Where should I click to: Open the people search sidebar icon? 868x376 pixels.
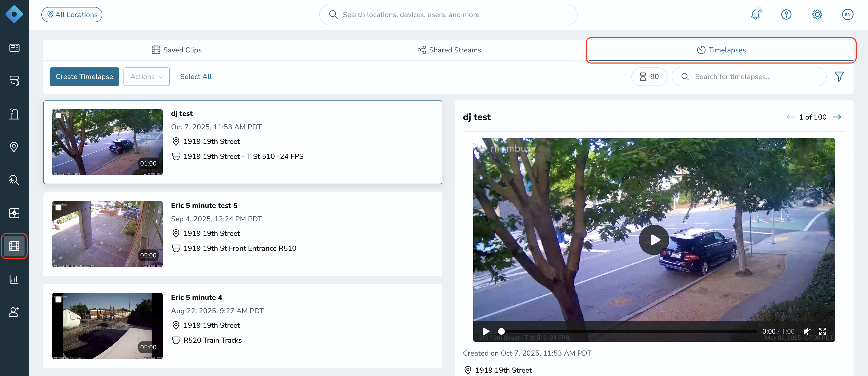tap(14, 180)
